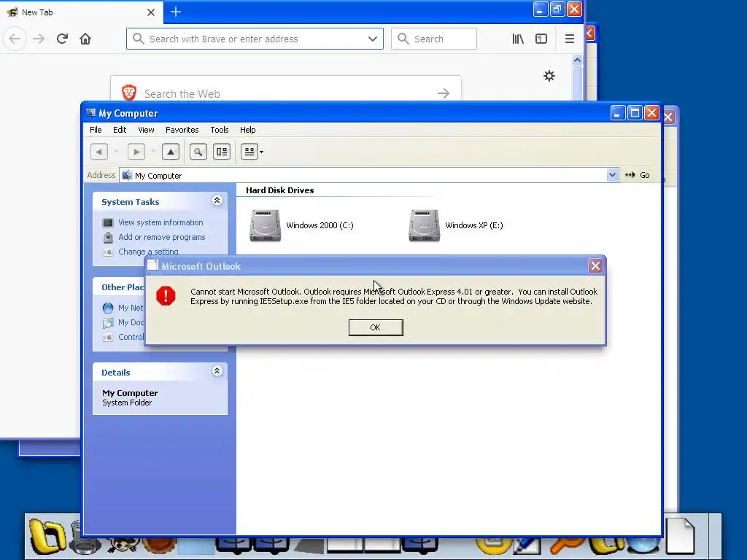
Task: Click the Forward arrow in My Computer toolbar
Action: (136, 152)
